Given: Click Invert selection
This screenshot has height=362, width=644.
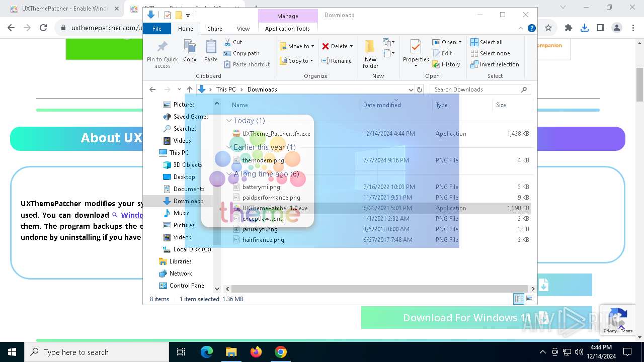Looking at the screenshot, I should (x=495, y=64).
